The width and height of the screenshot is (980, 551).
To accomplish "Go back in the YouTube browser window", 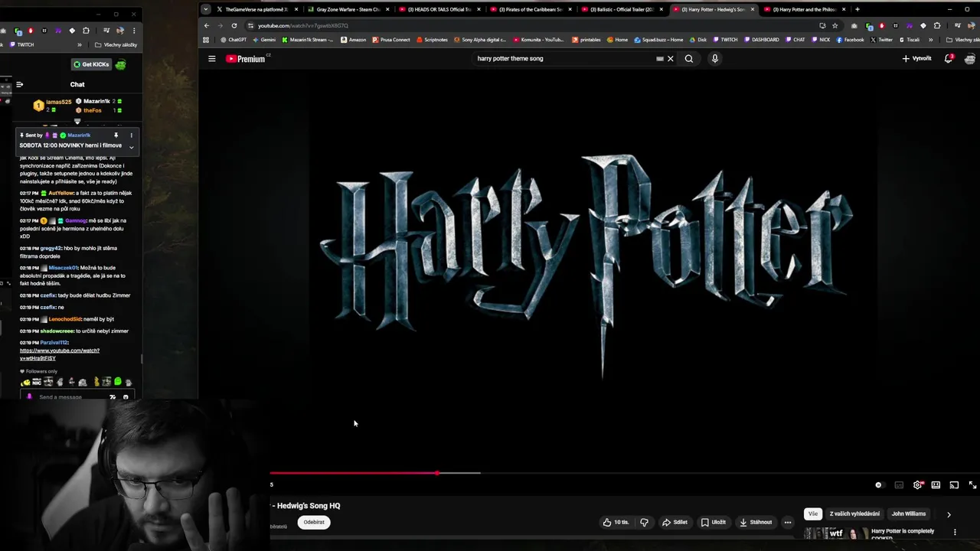I will tap(207, 25).
